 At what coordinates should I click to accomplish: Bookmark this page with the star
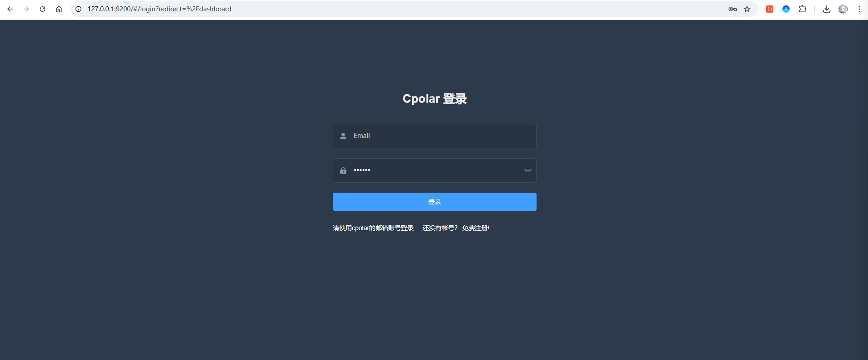(x=747, y=9)
